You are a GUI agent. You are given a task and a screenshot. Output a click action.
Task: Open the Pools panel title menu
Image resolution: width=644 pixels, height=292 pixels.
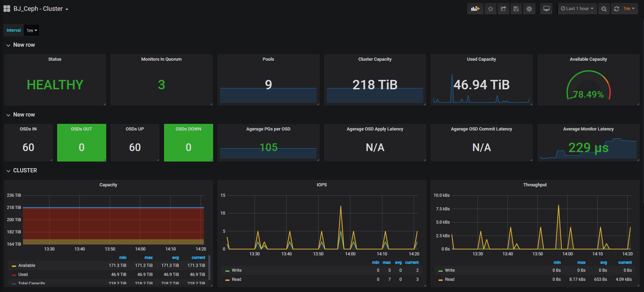coord(268,59)
